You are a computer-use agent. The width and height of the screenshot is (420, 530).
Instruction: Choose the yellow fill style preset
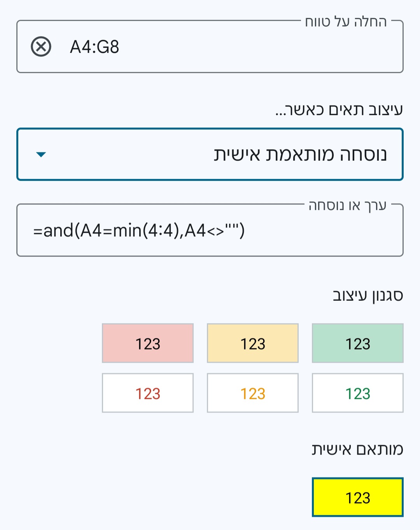pos(252,343)
